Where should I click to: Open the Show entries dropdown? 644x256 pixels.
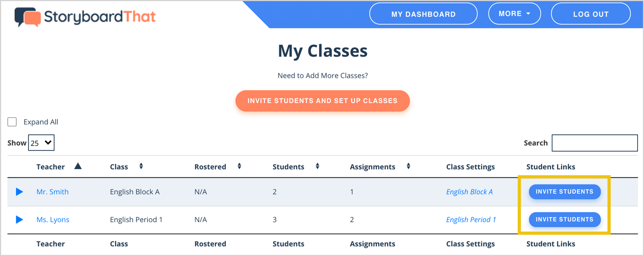[x=41, y=143]
